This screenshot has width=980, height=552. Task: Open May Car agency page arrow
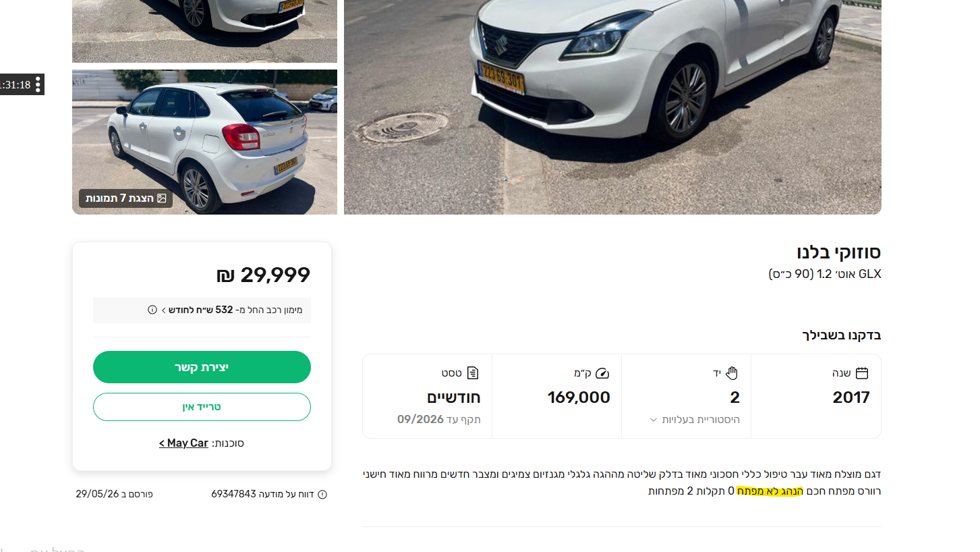[x=162, y=443]
